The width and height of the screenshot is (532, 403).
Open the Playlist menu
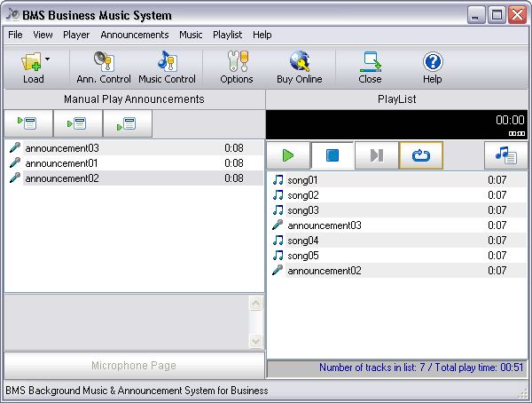(227, 35)
